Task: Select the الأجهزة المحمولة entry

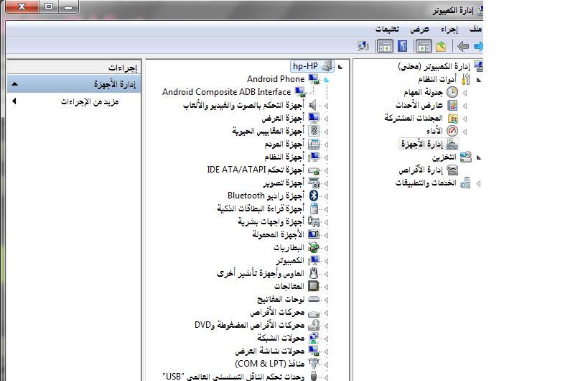Action: point(278,234)
